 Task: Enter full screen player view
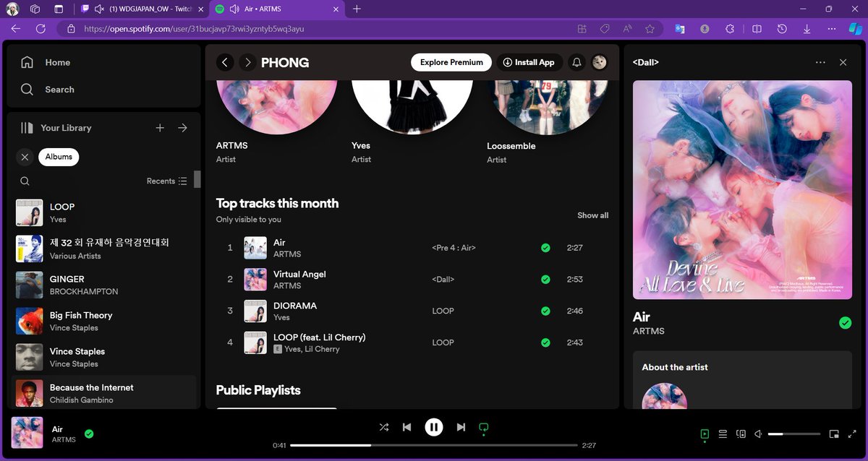(852, 434)
